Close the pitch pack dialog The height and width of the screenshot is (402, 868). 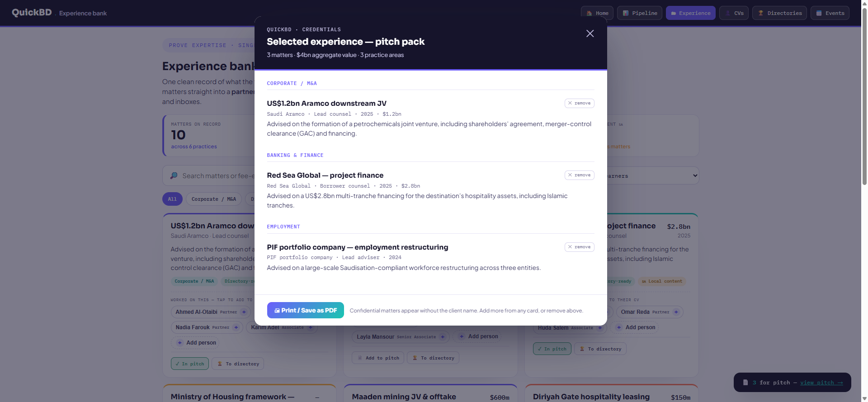[590, 33]
